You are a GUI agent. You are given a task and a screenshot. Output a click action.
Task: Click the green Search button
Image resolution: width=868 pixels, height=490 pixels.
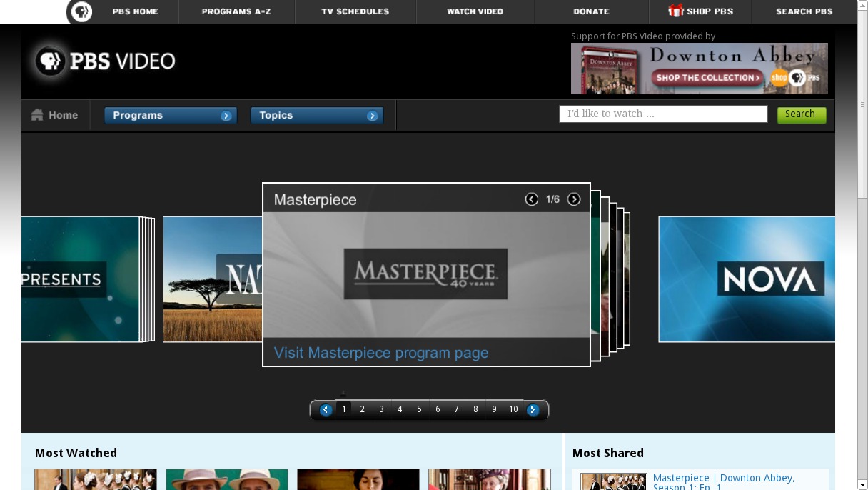(802, 114)
